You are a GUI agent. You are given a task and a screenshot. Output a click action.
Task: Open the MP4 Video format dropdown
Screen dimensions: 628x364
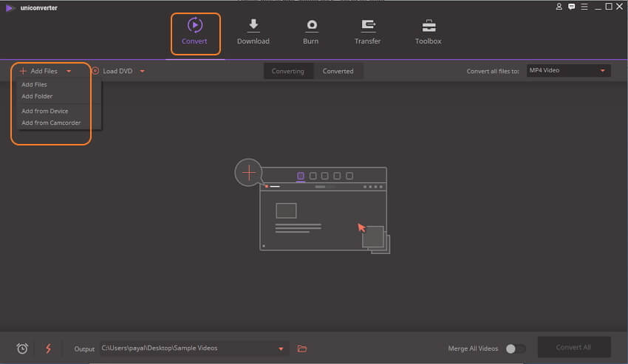tap(568, 70)
